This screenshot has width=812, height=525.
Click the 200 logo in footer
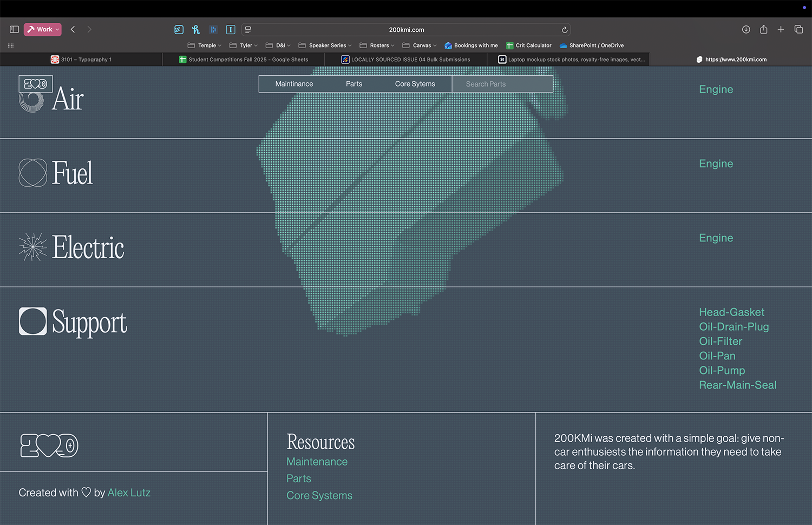pos(49,445)
